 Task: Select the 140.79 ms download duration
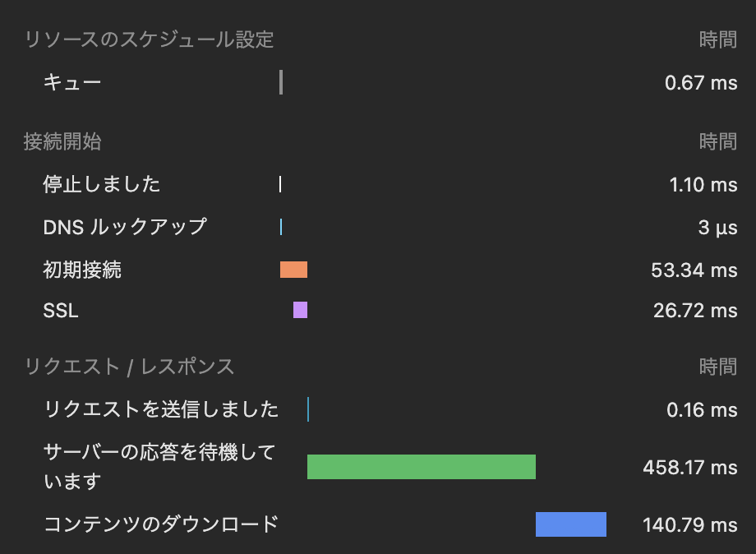[689, 524]
